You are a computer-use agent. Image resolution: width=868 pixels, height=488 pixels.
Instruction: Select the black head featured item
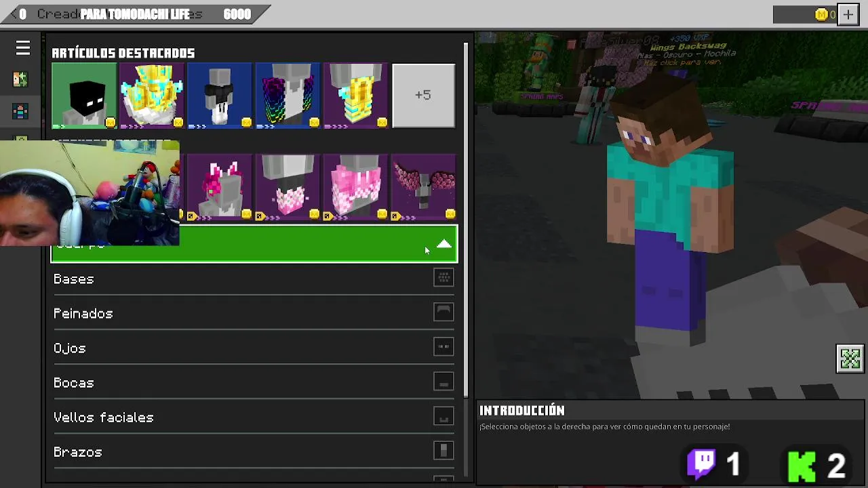pyautogui.click(x=84, y=96)
